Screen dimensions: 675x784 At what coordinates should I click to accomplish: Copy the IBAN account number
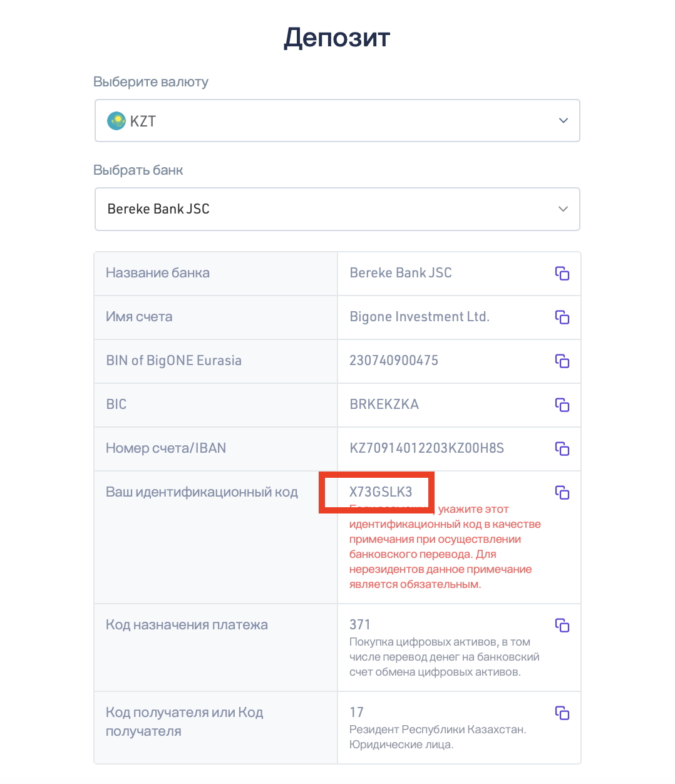point(562,448)
